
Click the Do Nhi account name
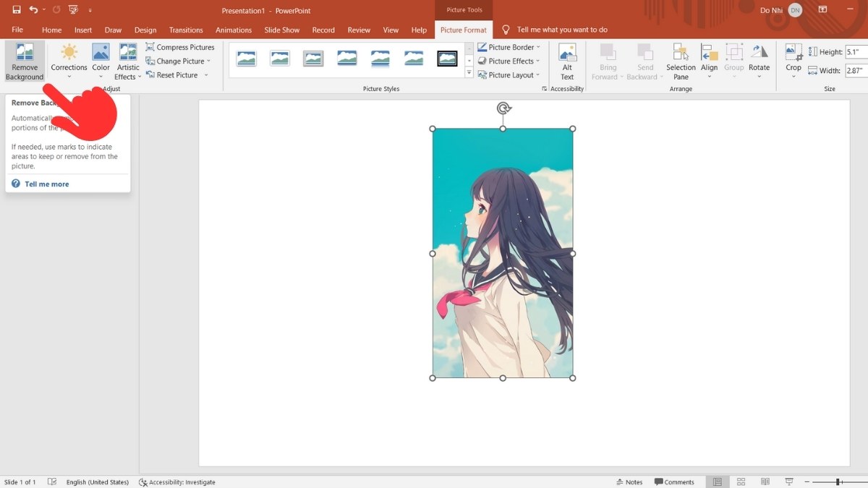(x=770, y=10)
